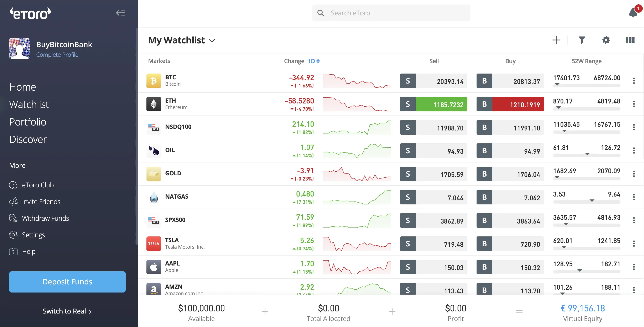Open the notifications bell

[633, 12]
